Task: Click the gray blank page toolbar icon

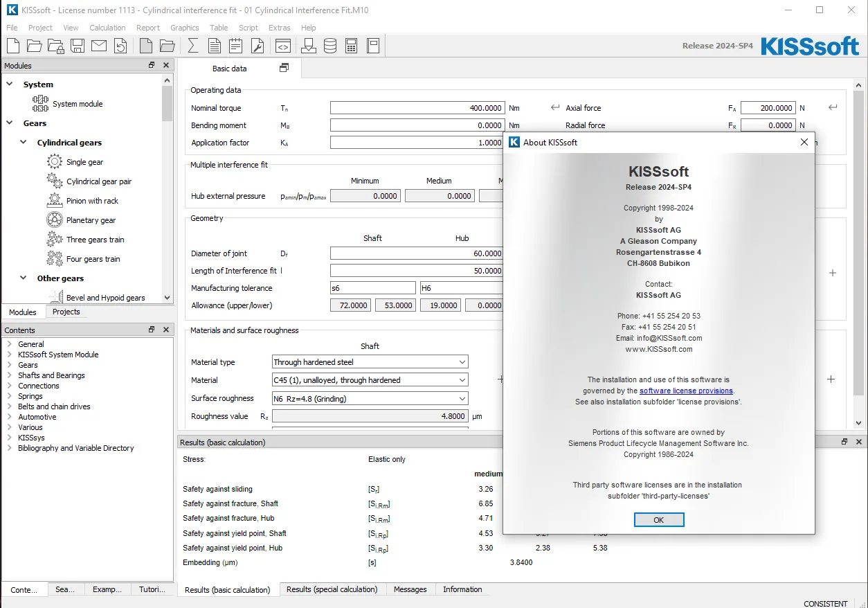Action: (145, 46)
